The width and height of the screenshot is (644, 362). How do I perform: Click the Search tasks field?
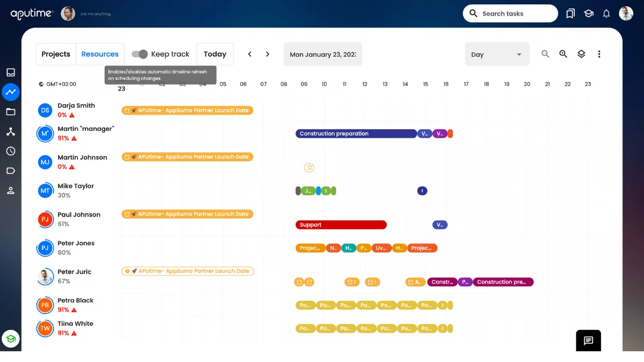pyautogui.click(x=510, y=13)
